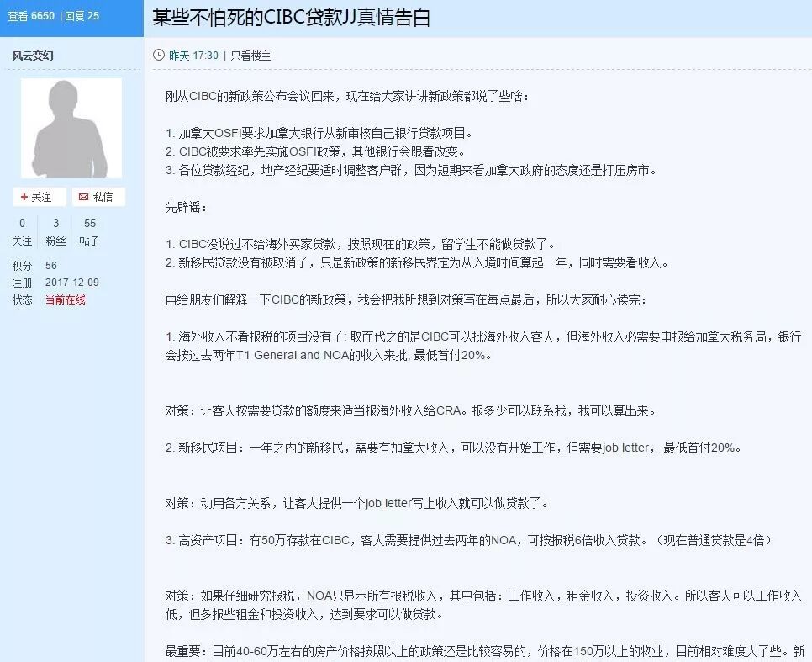812x662 pixels.
Task: Click 对策 line about 动用各方关系
Action: pyautogui.click(x=357, y=503)
